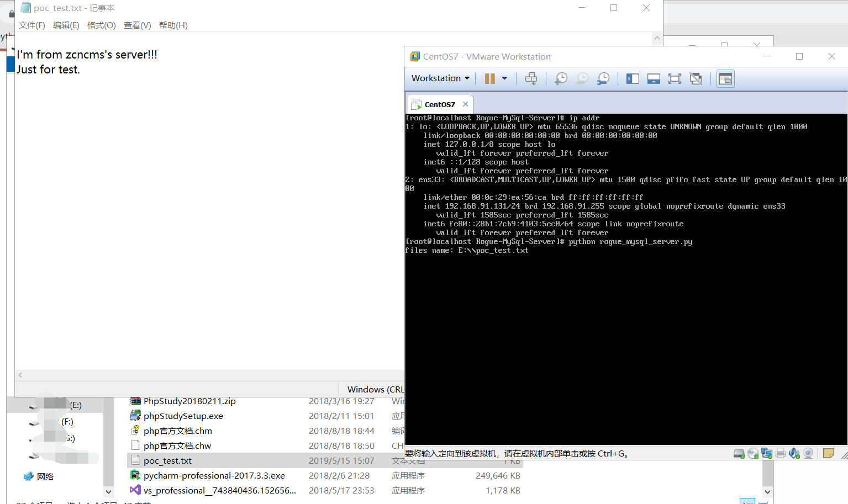848x504 pixels.
Task: Revert to previous snapshot icon
Action: click(x=582, y=78)
